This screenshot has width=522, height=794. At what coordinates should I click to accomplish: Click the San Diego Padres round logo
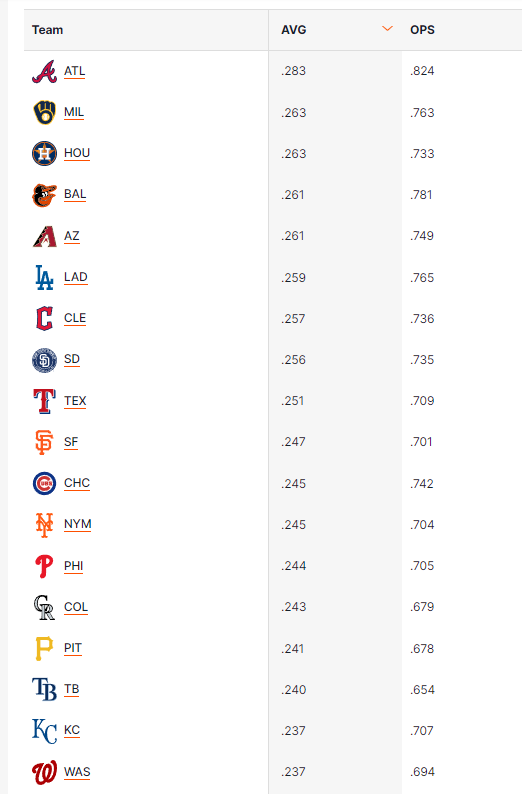tap(45, 360)
